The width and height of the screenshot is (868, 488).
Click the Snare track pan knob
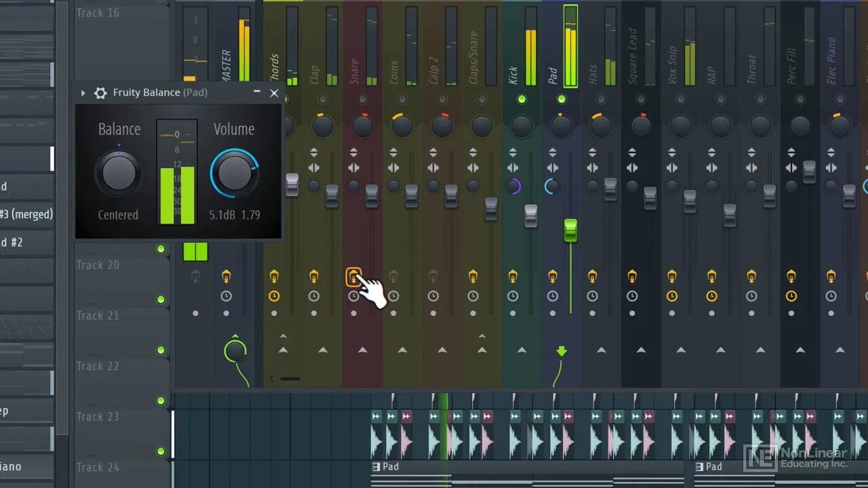pos(362,126)
